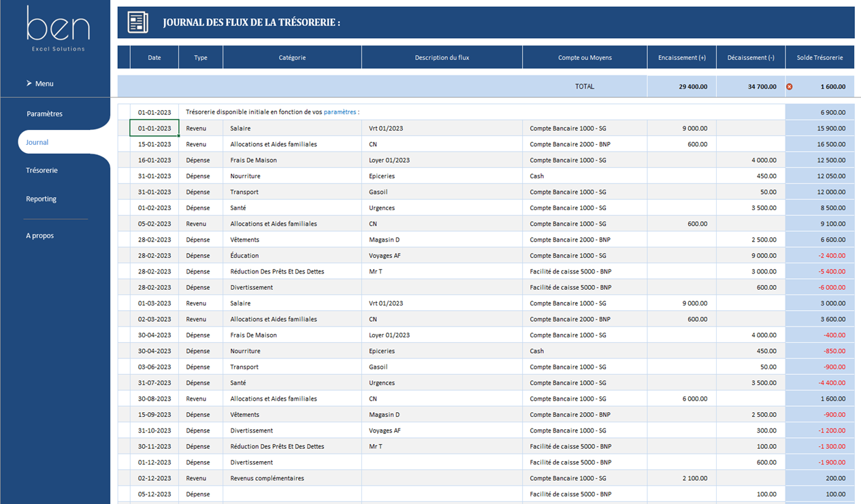The height and width of the screenshot is (504, 861).
Task: Select the -6 000.00 balance cell
Action: click(x=820, y=287)
